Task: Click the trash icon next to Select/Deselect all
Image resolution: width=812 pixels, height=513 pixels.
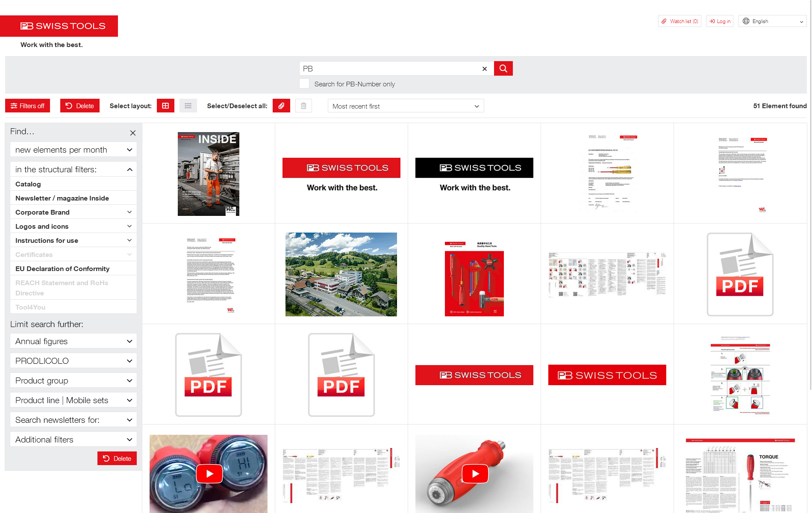Action: click(303, 106)
